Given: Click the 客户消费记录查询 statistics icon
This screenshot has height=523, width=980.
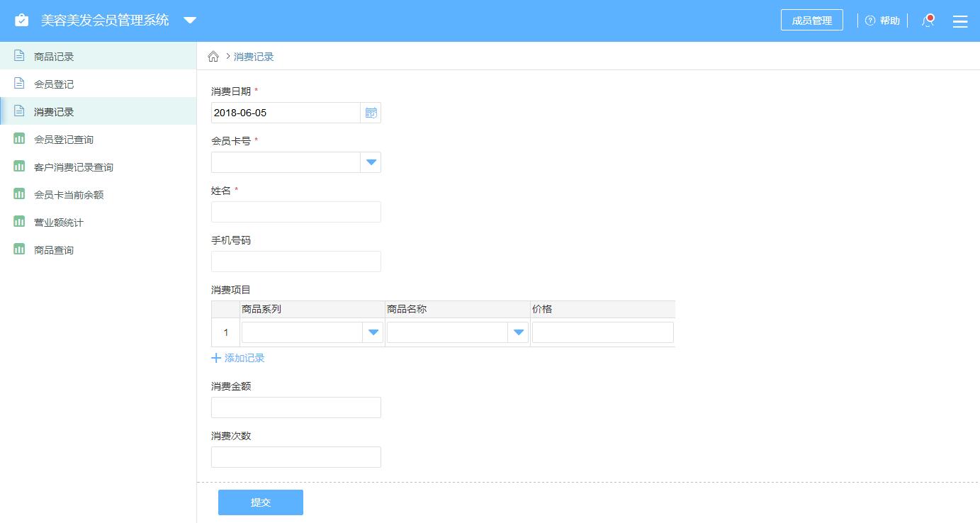Looking at the screenshot, I should 19,167.
